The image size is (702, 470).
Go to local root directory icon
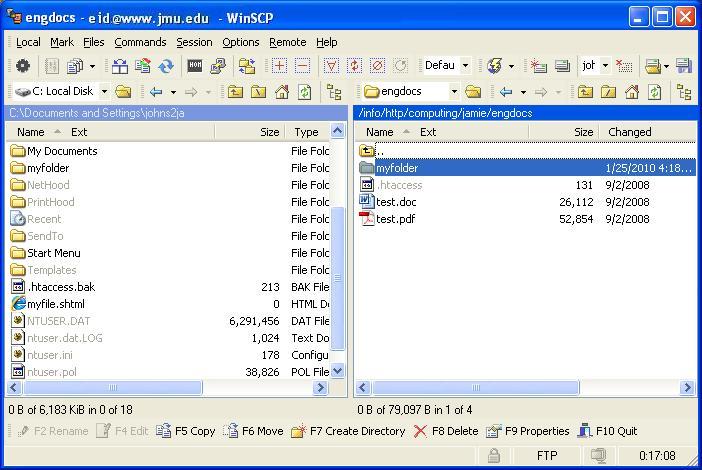[259, 92]
